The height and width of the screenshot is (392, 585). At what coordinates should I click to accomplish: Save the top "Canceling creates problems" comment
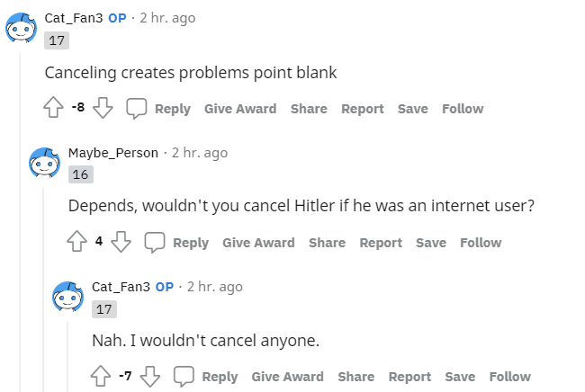pos(413,109)
